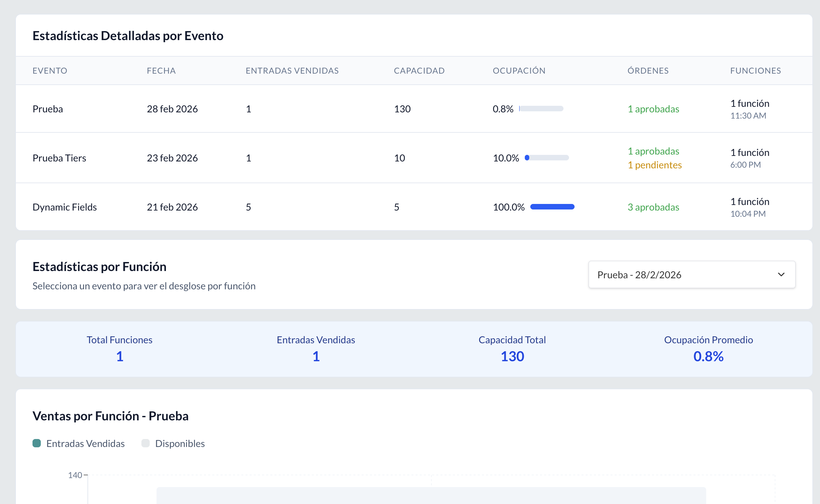Click the 140 axis label on chart
This screenshot has height=504, width=820.
pyautogui.click(x=75, y=475)
